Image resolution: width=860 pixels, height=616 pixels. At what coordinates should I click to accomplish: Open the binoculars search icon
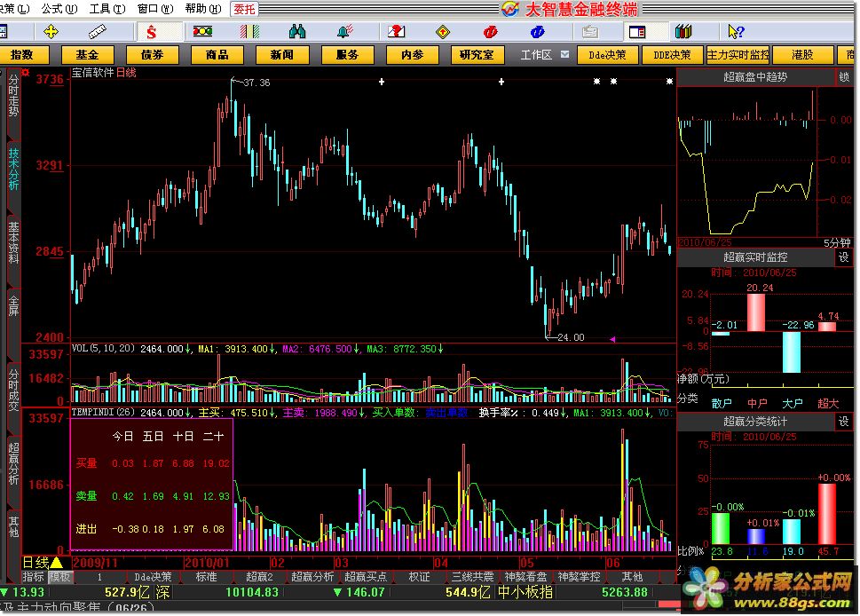coord(297,32)
